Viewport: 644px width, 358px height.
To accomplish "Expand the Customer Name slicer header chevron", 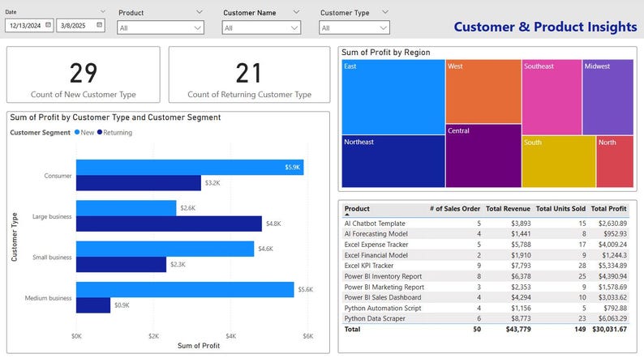I will click(296, 12).
